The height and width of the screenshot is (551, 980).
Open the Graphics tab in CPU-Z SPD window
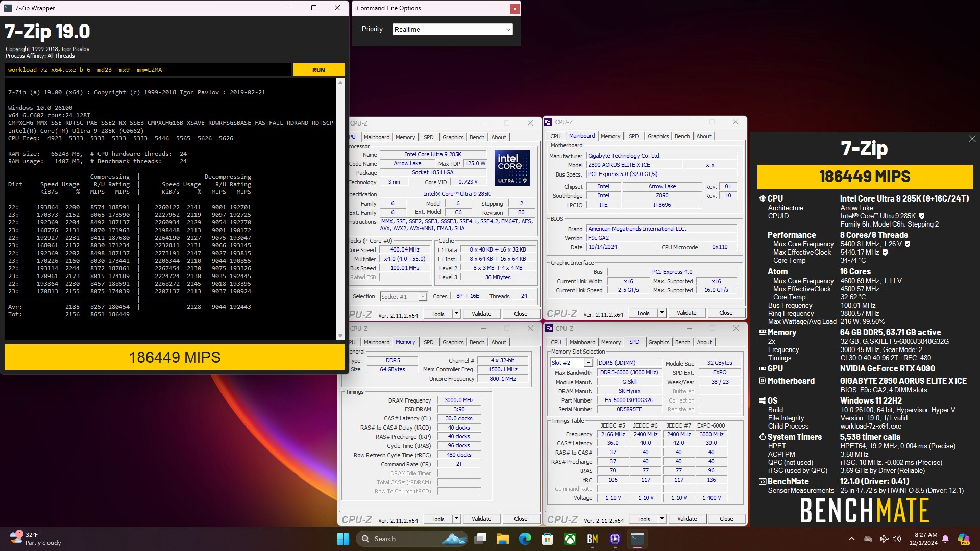click(659, 342)
